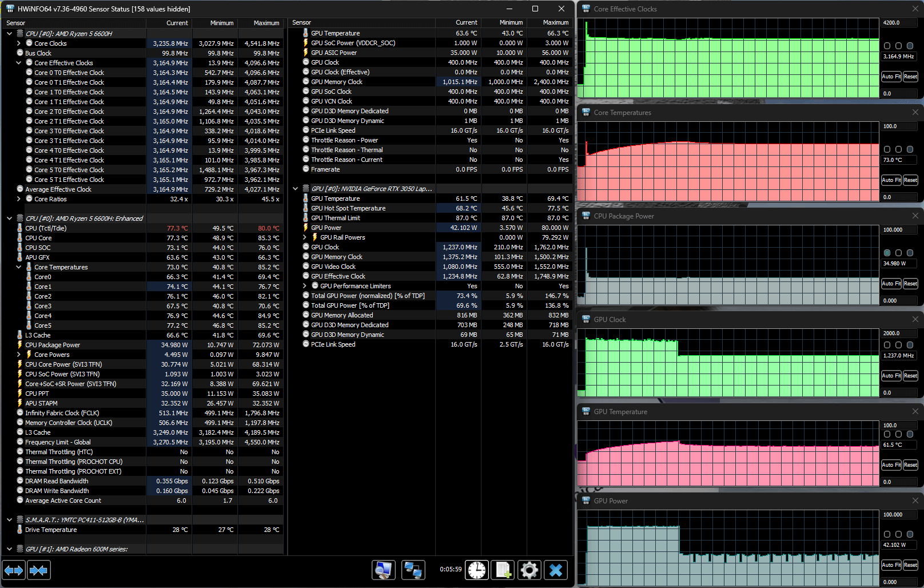The image size is (924, 588).
Task: Click the network computers icon
Action: coord(413,570)
